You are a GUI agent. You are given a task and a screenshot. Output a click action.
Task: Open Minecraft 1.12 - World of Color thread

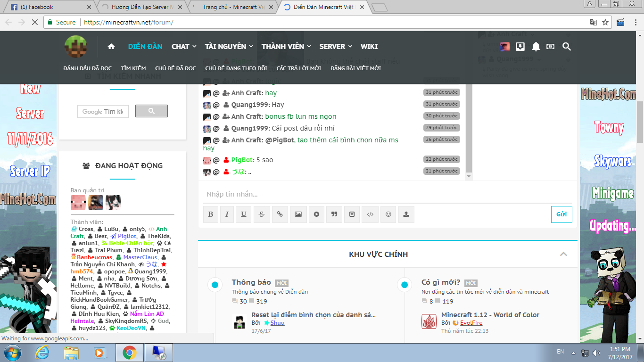490,315
